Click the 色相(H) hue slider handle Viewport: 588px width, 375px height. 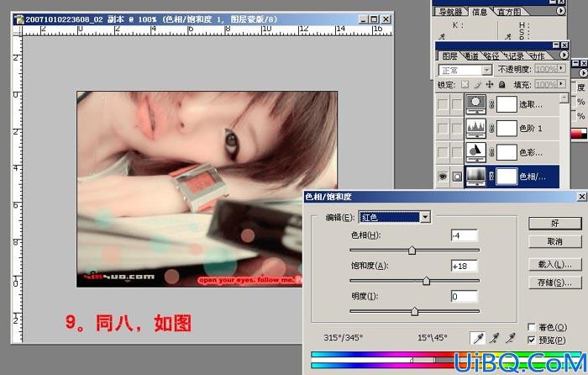click(412, 250)
